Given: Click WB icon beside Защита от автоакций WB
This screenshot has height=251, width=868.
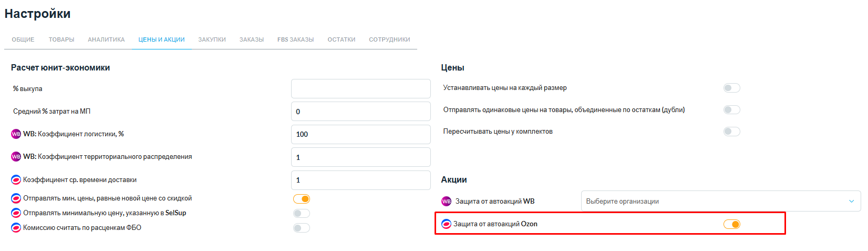Looking at the screenshot, I should [x=446, y=201].
